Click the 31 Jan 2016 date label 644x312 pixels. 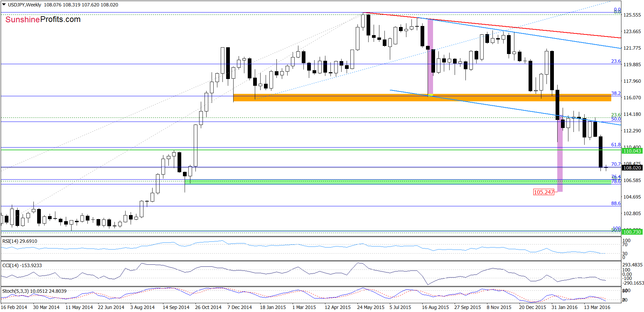coord(564,307)
